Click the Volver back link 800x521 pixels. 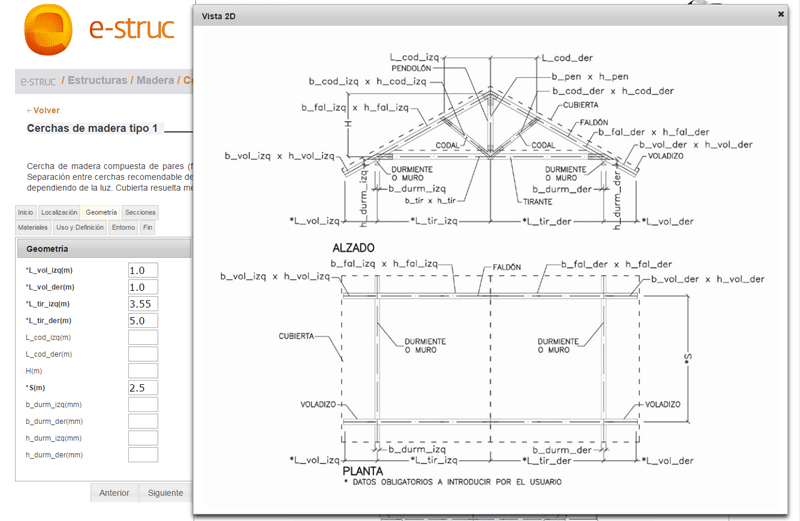[43, 110]
